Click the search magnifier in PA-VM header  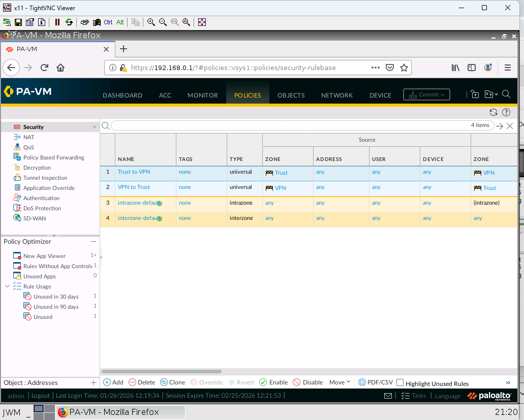(506, 94)
